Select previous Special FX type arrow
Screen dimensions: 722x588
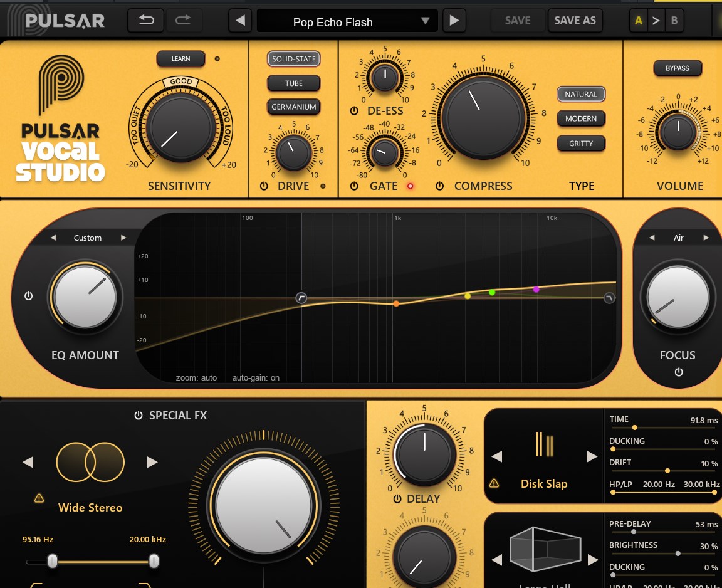[28, 462]
